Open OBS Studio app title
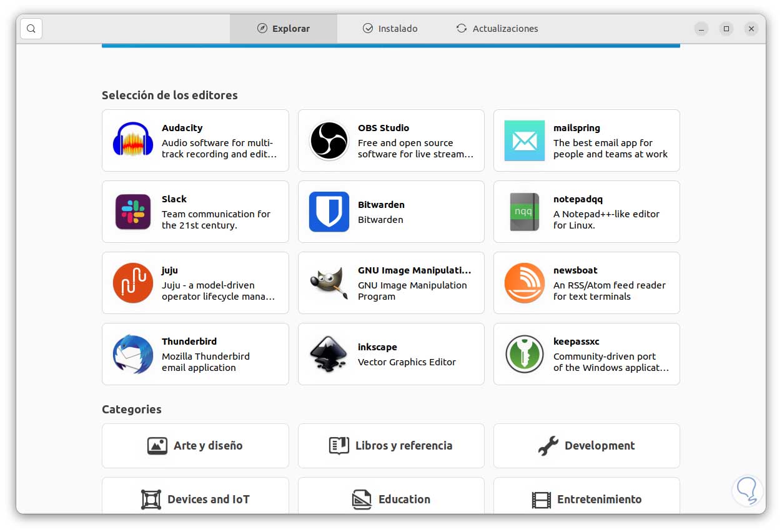The height and width of the screenshot is (532, 782). (384, 128)
